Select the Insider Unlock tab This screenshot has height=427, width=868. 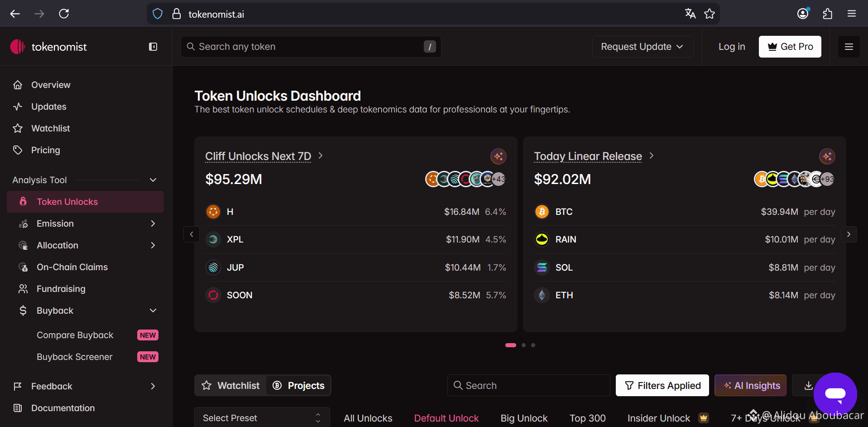[659, 418]
